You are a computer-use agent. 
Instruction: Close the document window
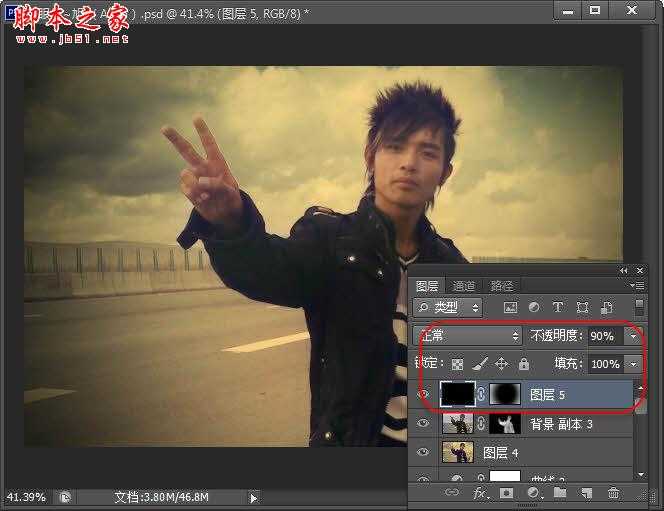(x=632, y=10)
